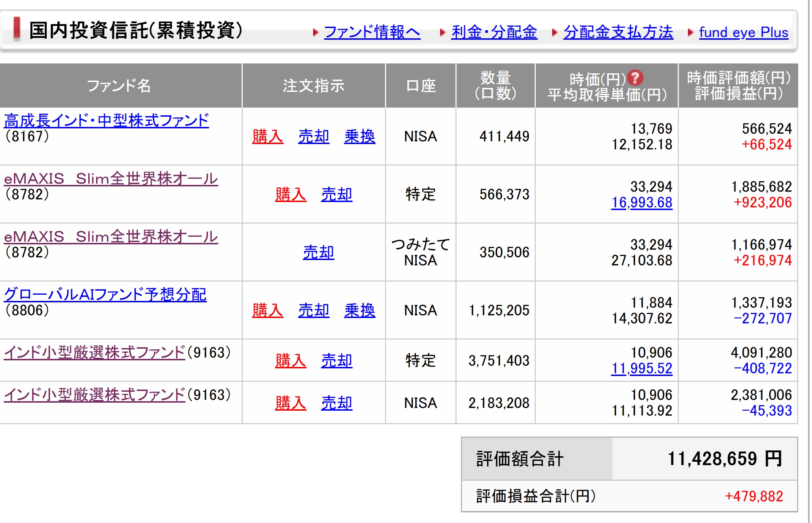Open the 利金・分配金 link

pyautogui.click(x=494, y=32)
